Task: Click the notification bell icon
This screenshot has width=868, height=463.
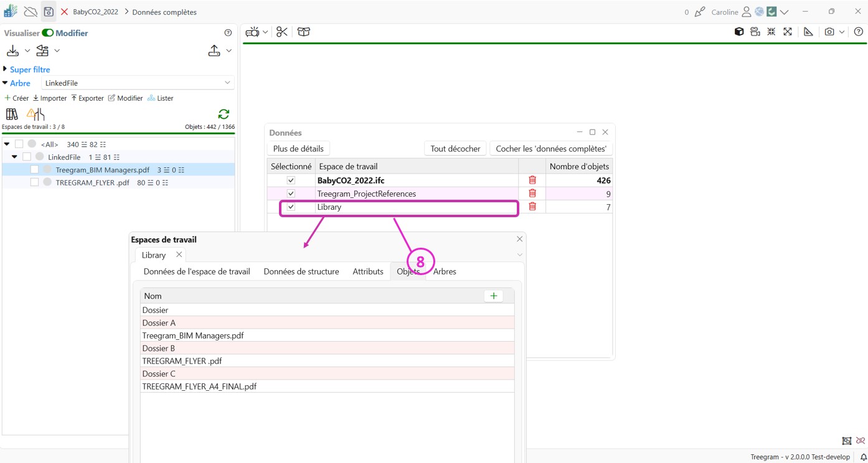Action: click(x=863, y=457)
